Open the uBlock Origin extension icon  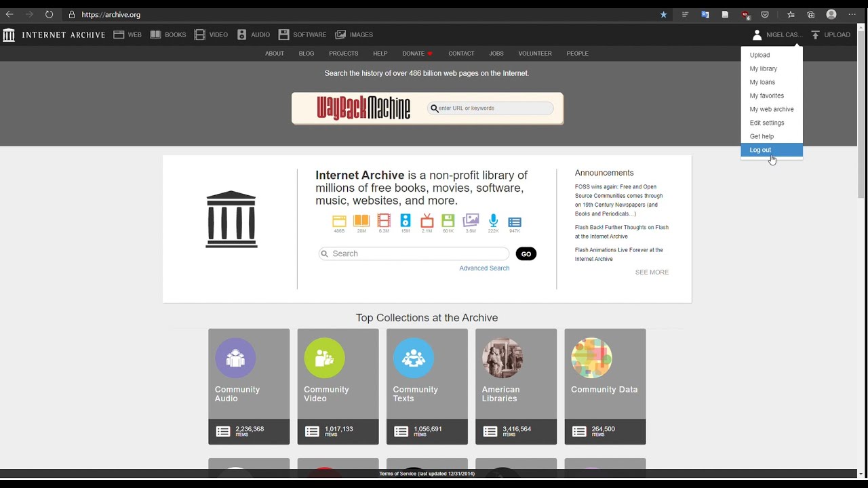745,14
